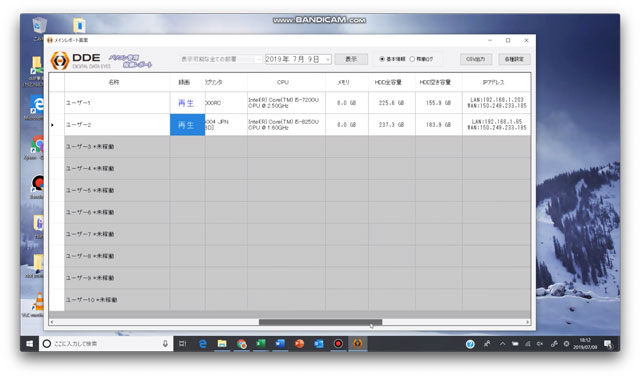Switch to Excel on the taskbar
640x378 pixels.
(x=260, y=344)
